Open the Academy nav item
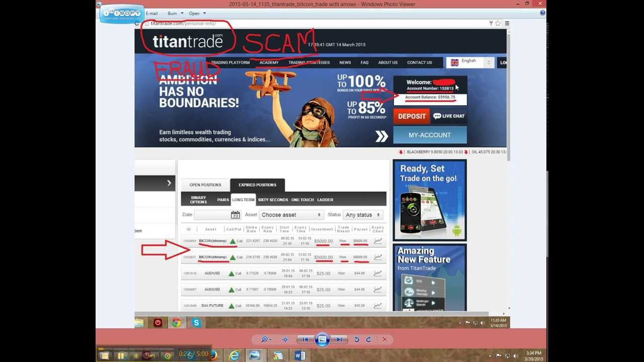This screenshot has width=644, height=362. pos(269,62)
